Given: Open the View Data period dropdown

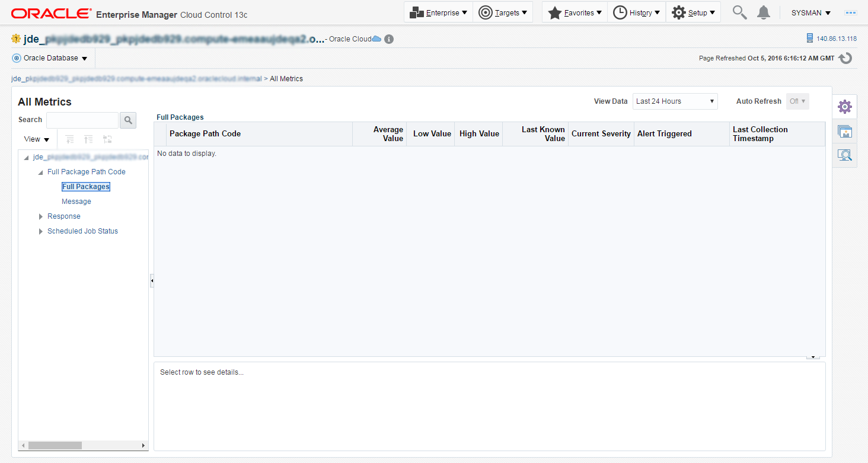Looking at the screenshot, I should (x=675, y=101).
